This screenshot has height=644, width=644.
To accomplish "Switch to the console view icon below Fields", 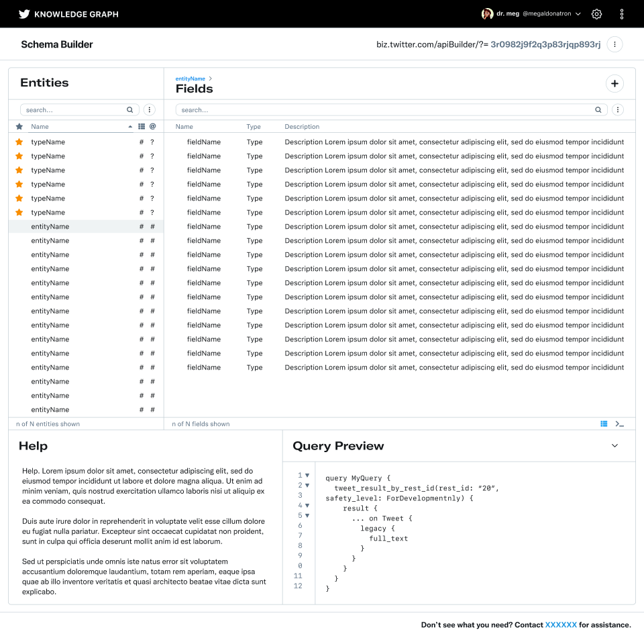I will 619,424.
